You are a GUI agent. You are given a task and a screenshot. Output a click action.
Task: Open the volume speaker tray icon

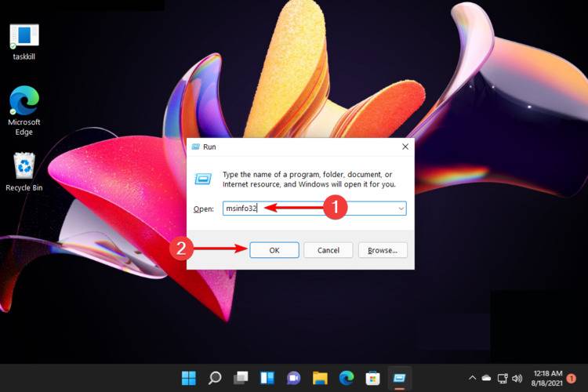[x=516, y=378]
